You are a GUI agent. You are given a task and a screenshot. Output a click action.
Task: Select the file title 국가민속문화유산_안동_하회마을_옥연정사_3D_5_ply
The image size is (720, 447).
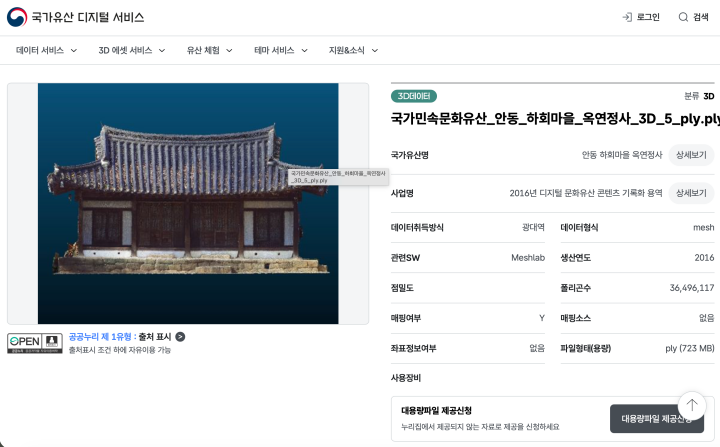(555, 119)
